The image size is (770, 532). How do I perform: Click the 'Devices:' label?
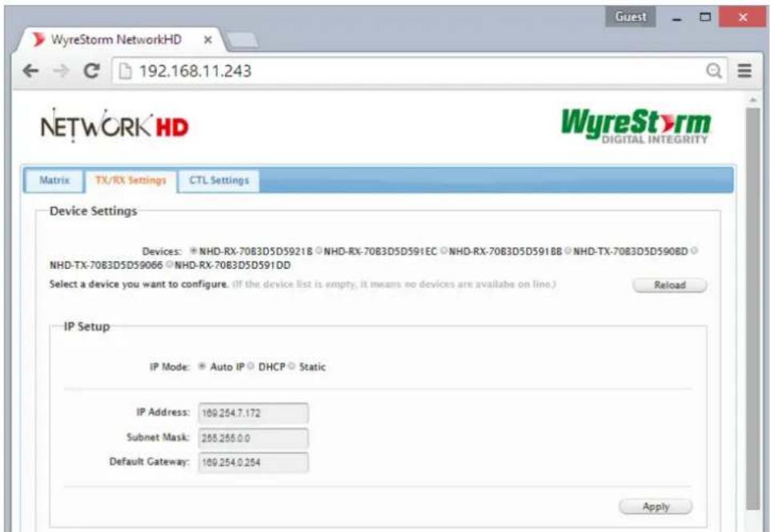(162, 251)
